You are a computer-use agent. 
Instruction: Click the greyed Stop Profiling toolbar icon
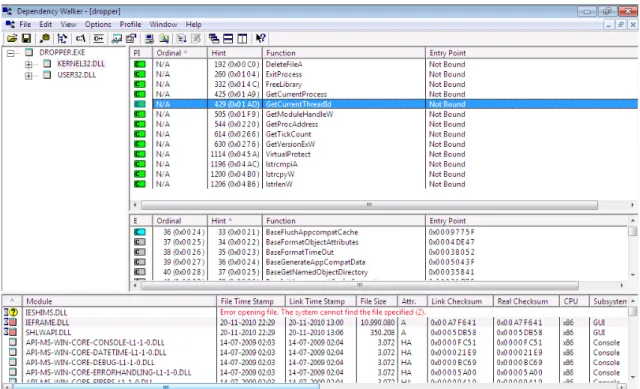(x=196, y=38)
